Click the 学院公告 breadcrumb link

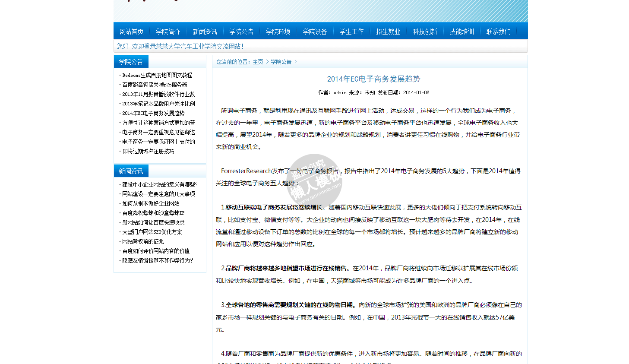pyautogui.click(x=281, y=62)
